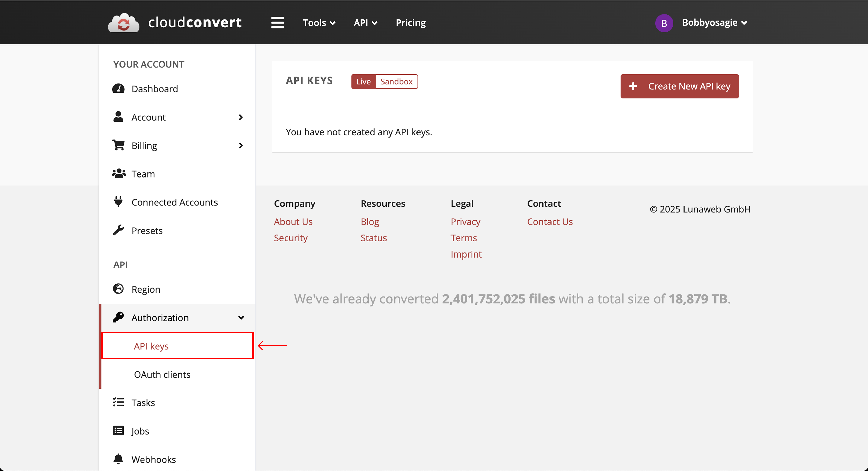Open the Contact Us footer link
The width and height of the screenshot is (868, 471).
point(549,222)
